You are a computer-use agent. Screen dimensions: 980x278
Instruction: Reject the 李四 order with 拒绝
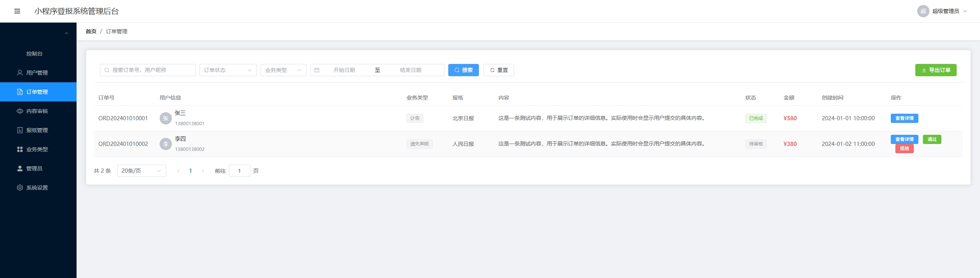click(x=904, y=149)
